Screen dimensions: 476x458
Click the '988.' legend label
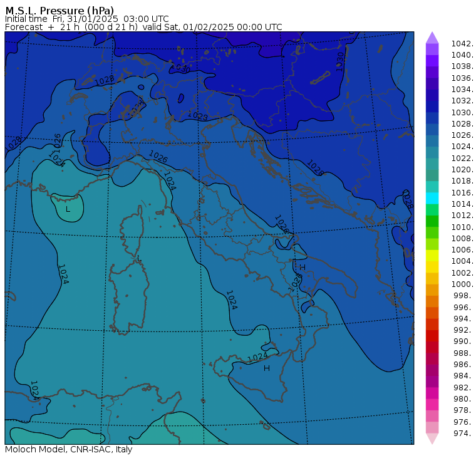(x=463, y=353)
